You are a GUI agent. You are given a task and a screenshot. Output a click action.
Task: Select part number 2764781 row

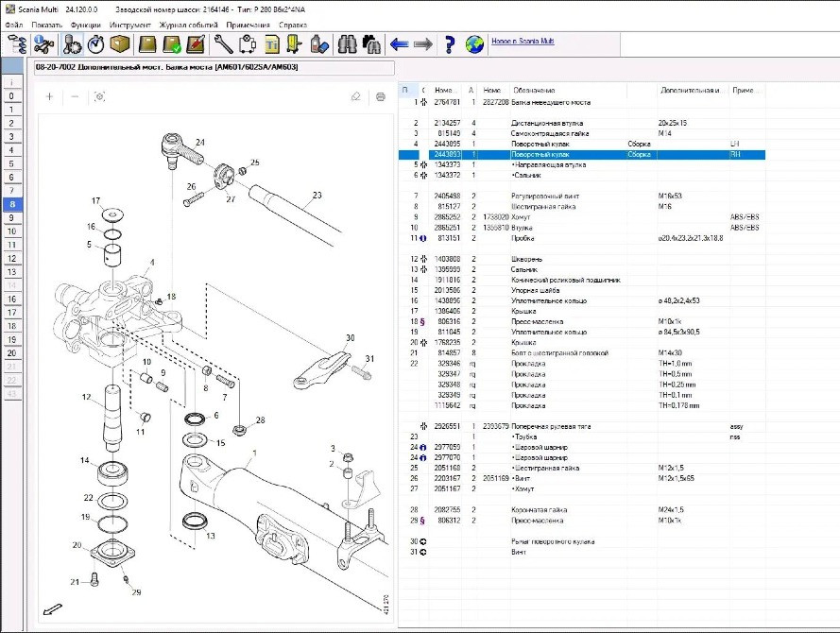pyautogui.click(x=582, y=102)
